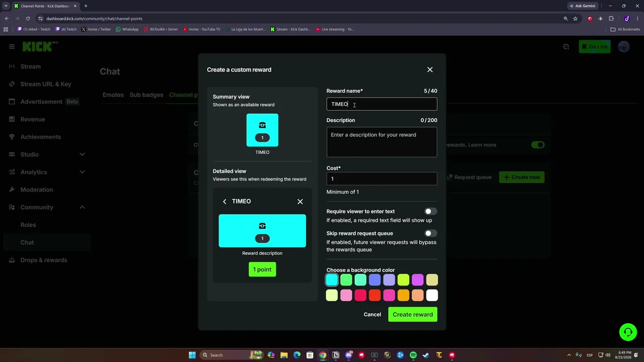Click Cancel in the dialog
Screen dimensions: 644x362
point(372,315)
